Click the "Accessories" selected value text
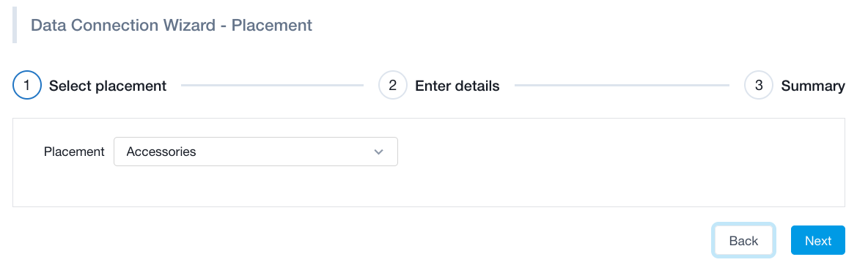This screenshot has width=868, height=276. tap(161, 152)
